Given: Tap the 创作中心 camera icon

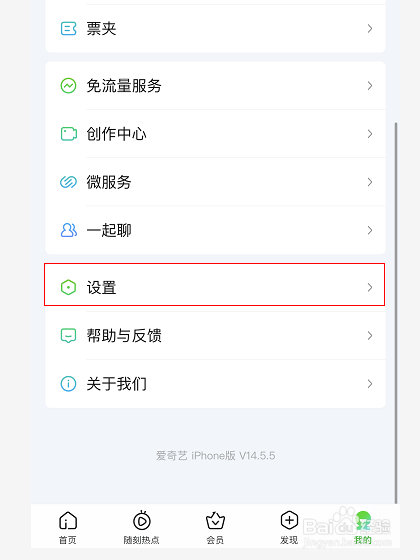Looking at the screenshot, I should pyautogui.click(x=69, y=134).
